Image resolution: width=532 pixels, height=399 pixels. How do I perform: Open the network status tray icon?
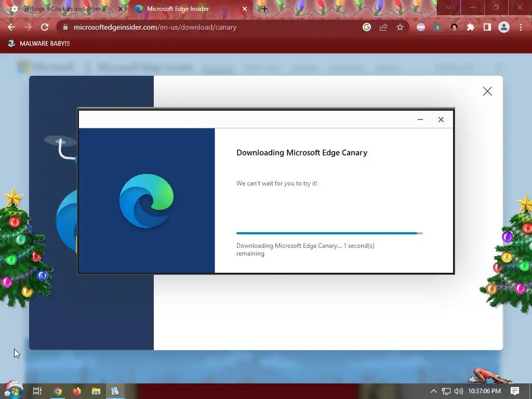click(446, 391)
